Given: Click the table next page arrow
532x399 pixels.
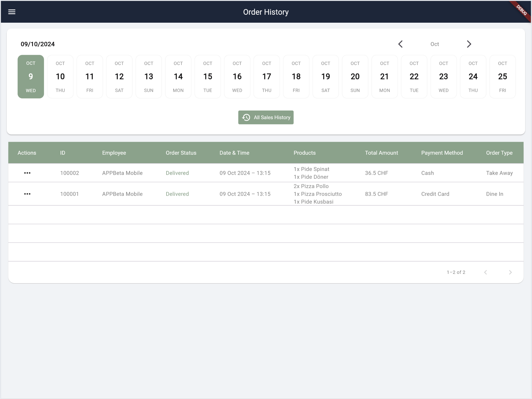Looking at the screenshot, I should coord(510,272).
